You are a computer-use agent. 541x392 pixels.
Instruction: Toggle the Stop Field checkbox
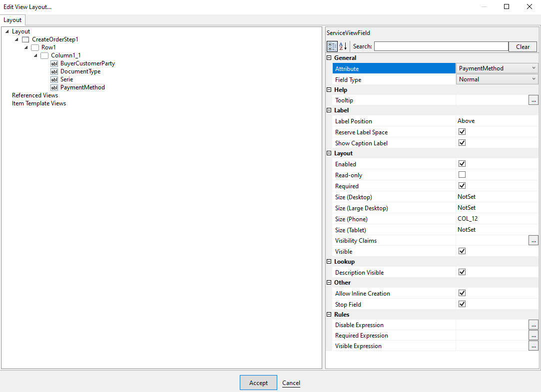pyautogui.click(x=462, y=304)
